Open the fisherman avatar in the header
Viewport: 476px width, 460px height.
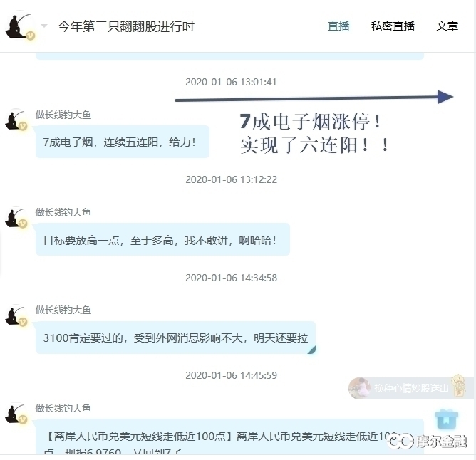(19, 26)
